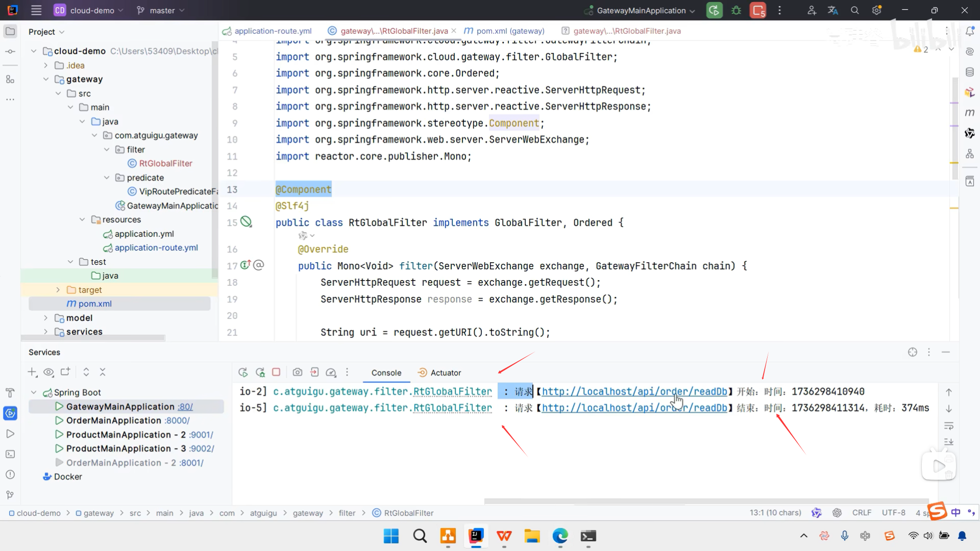This screenshot has width=980, height=551.
Task: Open Notifications bell in right sidebar
Action: pyautogui.click(x=969, y=32)
